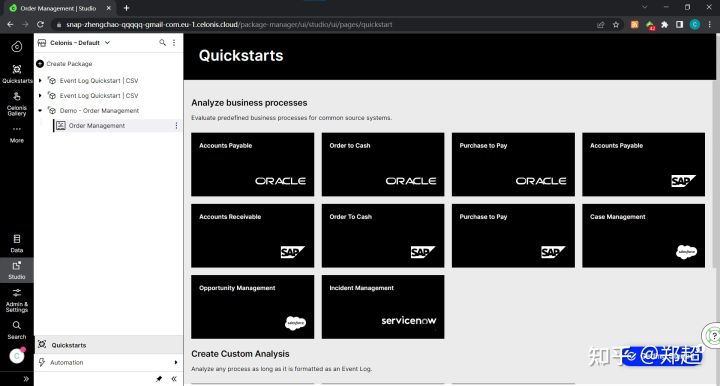
Task: Collapse the side panel with double chevron
Action: pyautogui.click(x=174, y=379)
